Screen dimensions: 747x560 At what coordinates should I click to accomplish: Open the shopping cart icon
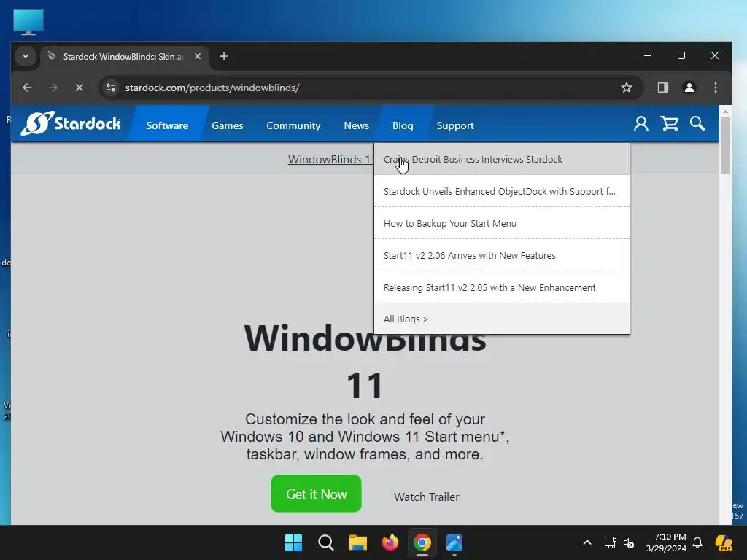(670, 124)
